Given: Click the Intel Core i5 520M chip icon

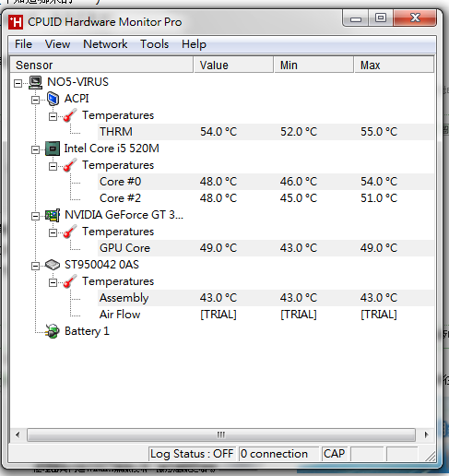Looking at the screenshot, I should pyautogui.click(x=53, y=149).
